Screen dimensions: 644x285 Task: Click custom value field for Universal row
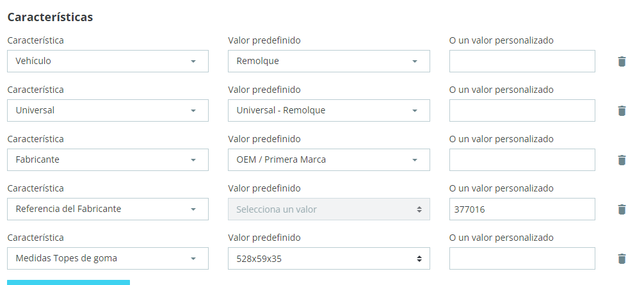(x=522, y=111)
